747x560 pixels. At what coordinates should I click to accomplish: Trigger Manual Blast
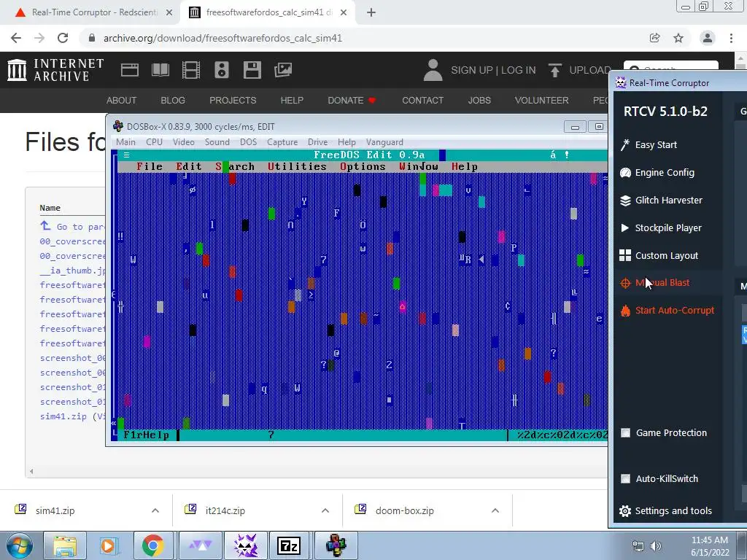click(x=654, y=283)
